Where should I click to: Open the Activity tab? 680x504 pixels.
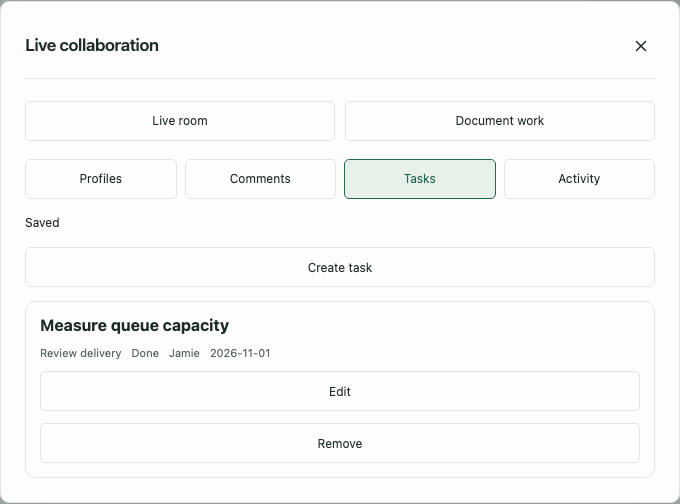coord(579,179)
